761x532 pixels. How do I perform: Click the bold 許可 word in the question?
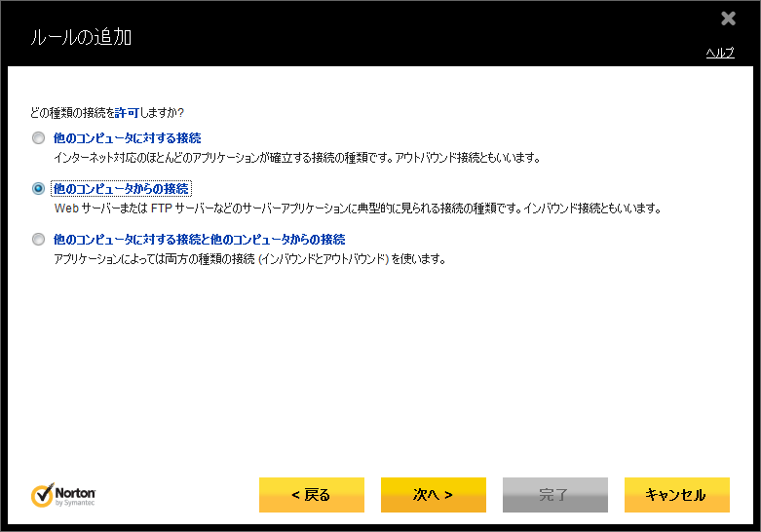point(128,114)
